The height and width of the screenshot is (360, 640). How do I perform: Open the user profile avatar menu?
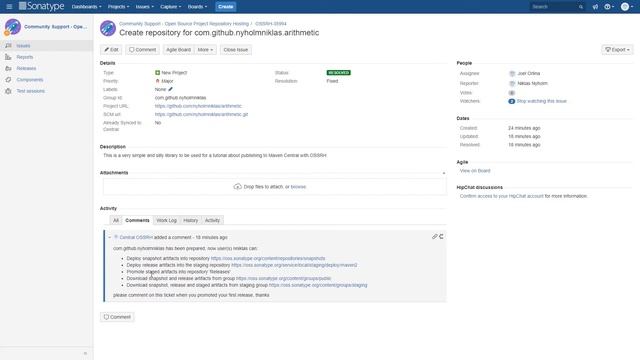pyautogui.click(x=627, y=7)
